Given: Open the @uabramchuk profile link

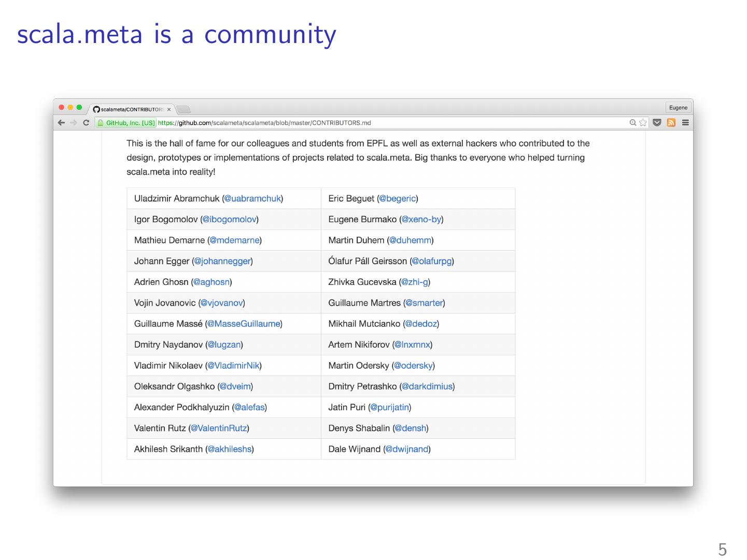Looking at the screenshot, I should tap(252, 198).
